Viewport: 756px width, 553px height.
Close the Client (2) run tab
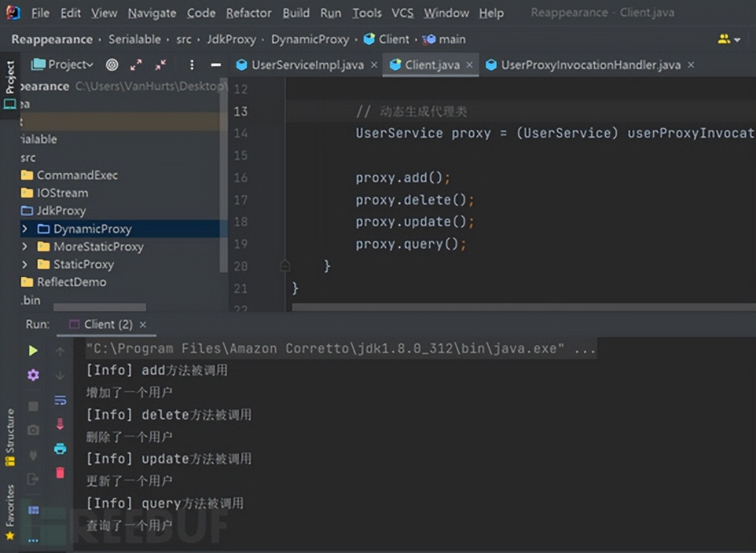pyautogui.click(x=143, y=324)
